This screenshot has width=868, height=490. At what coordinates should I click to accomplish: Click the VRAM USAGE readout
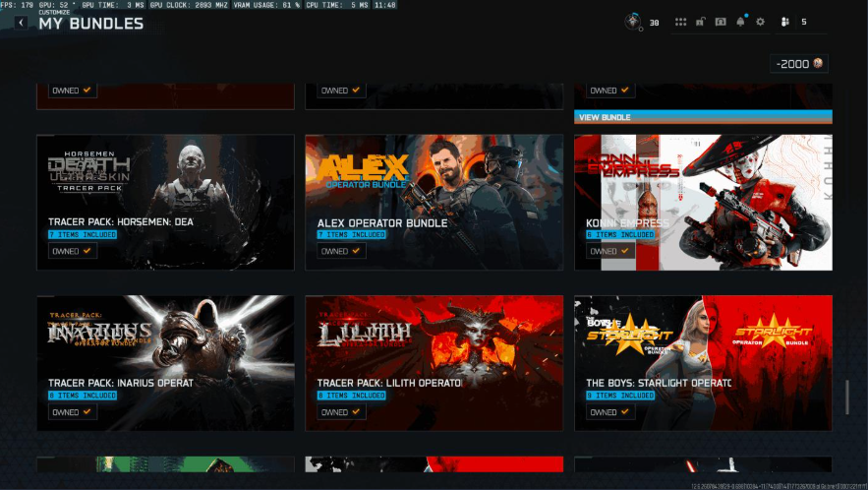click(x=266, y=5)
